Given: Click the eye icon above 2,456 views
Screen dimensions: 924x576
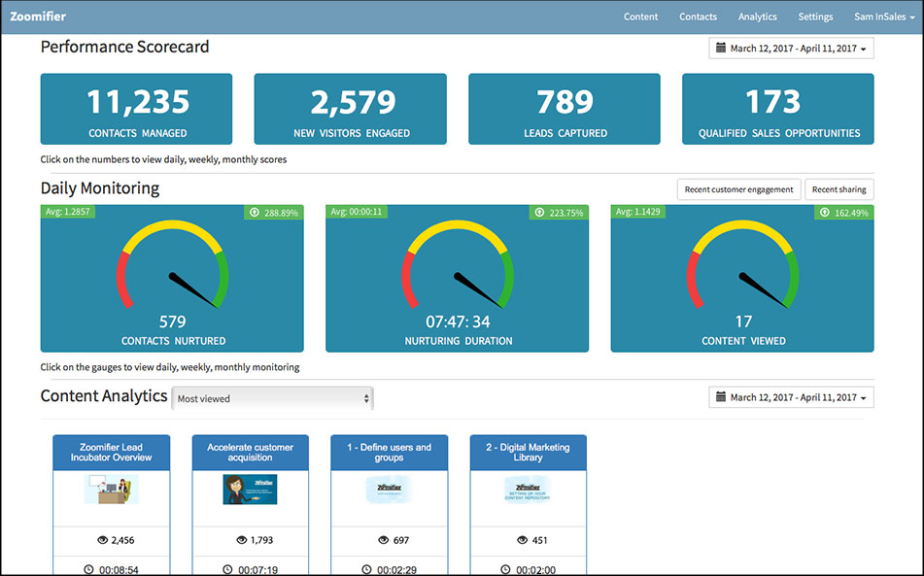Looking at the screenshot, I should click(104, 540).
